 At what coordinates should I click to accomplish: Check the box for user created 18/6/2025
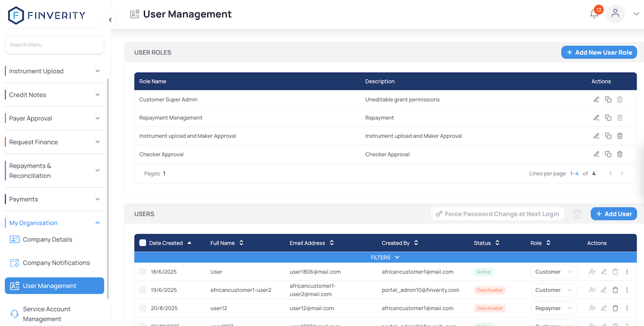(x=143, y=272)
